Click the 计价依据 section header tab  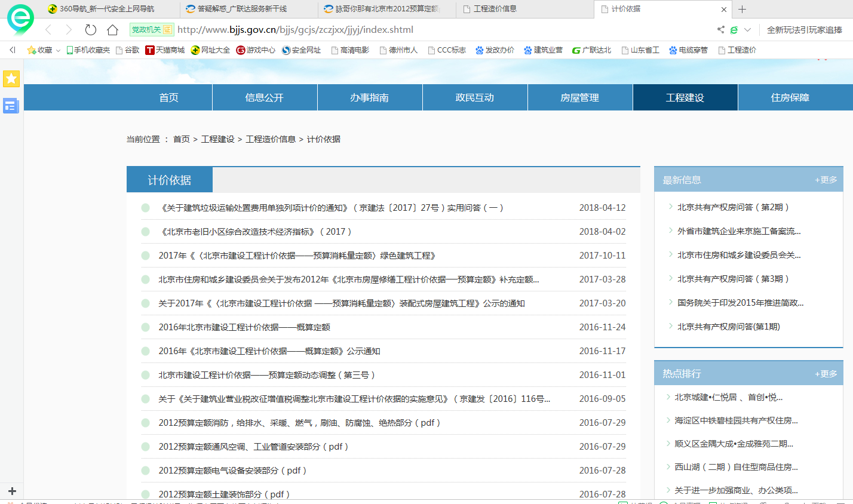(x=170, y=180)
